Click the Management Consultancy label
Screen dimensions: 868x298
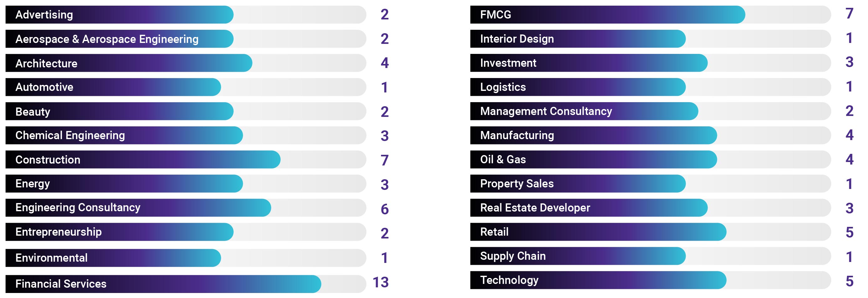[x=546, y=111]
